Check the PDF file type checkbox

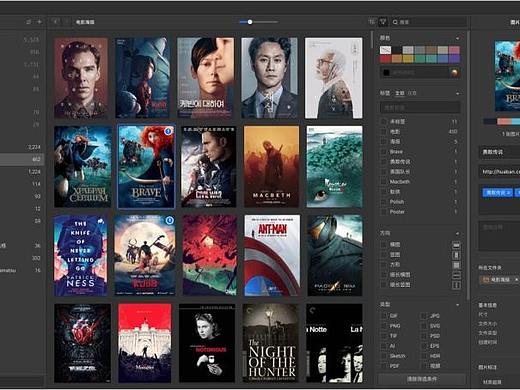coord(384,366)
